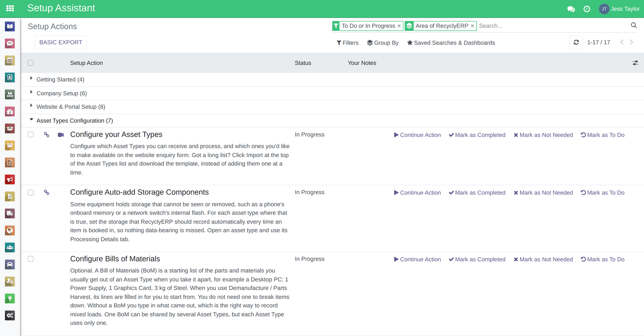Go to the next page of records

tap(632, 42)
